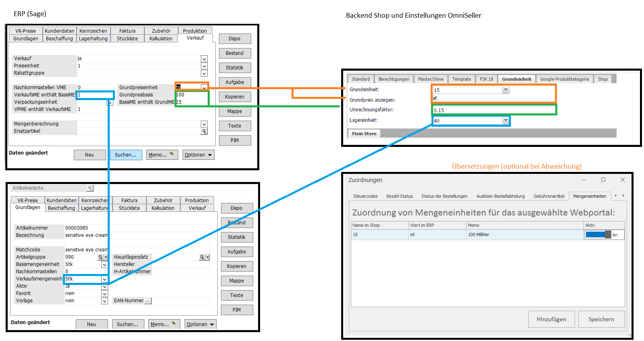Click the Ersatzartikel magnifier search icon
This screenshot has width=644, height=341.
(x=204, y=132)
